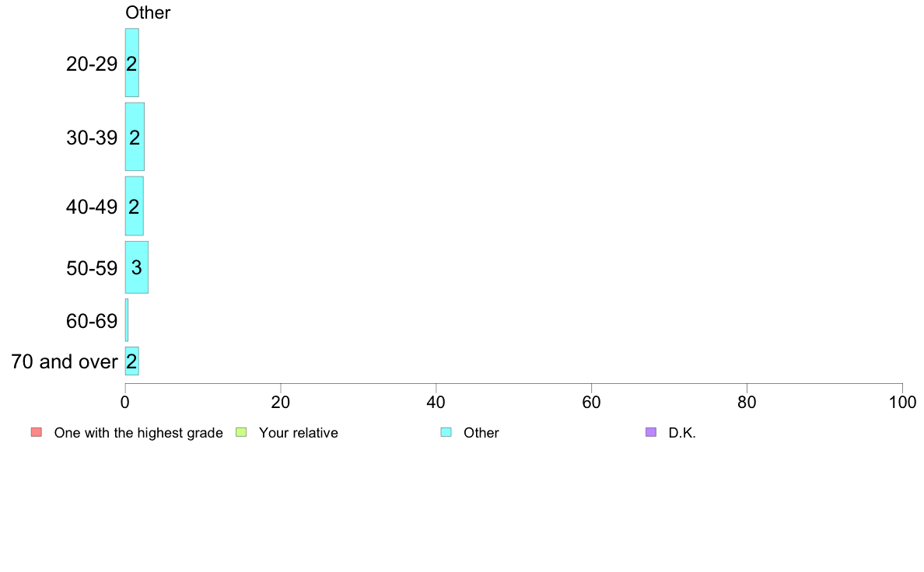Click the cyan 'Other' legend swatch
924x572 pixels.
[446, 432]
